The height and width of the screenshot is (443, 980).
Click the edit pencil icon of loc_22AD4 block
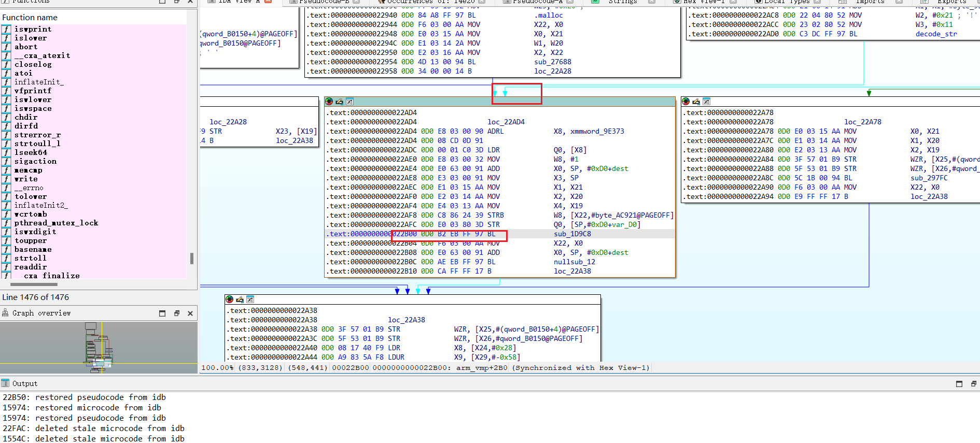tap(339, 102)
